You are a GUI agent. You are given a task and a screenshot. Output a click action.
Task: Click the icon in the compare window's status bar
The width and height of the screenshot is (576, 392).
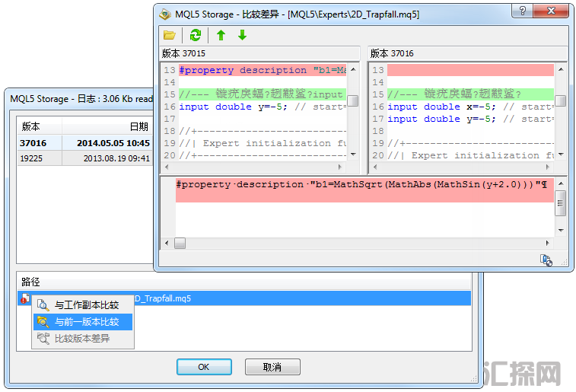click(x=546, y=260)
